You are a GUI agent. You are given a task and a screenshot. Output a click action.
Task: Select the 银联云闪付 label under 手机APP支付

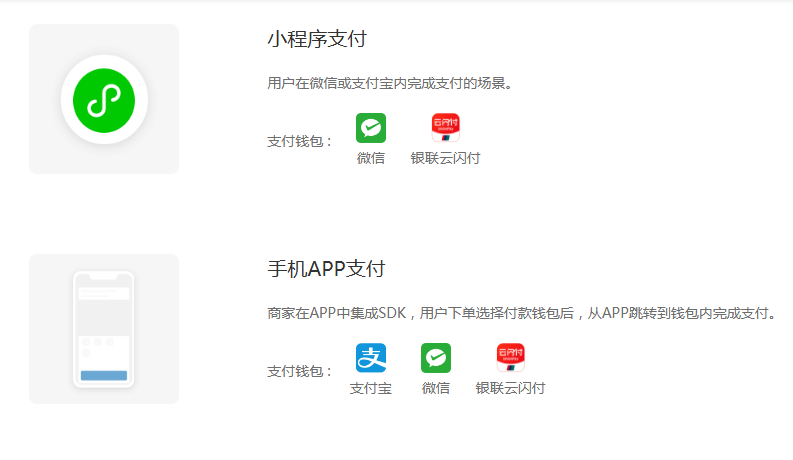point(511,388)
